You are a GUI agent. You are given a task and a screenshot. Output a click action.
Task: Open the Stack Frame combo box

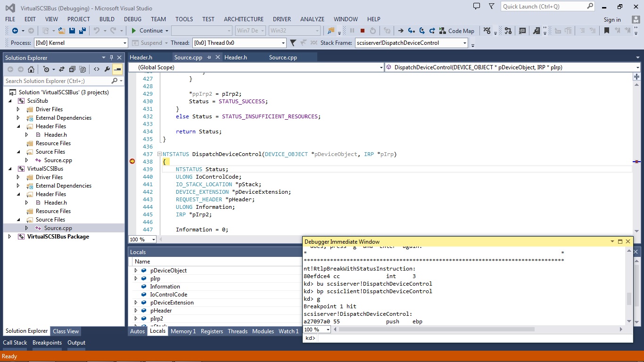(411, 43)
